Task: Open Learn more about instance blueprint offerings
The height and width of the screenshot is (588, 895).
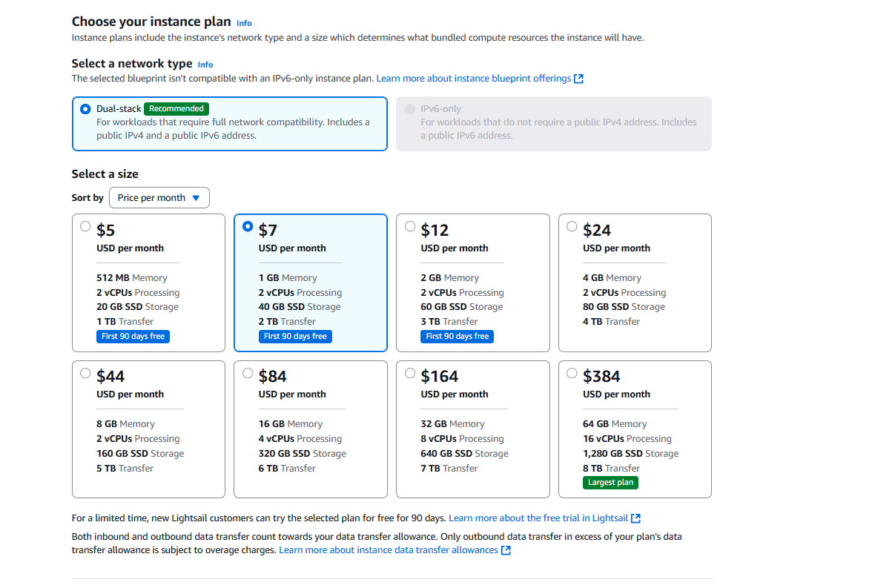Action: click(x=474, y=79)
